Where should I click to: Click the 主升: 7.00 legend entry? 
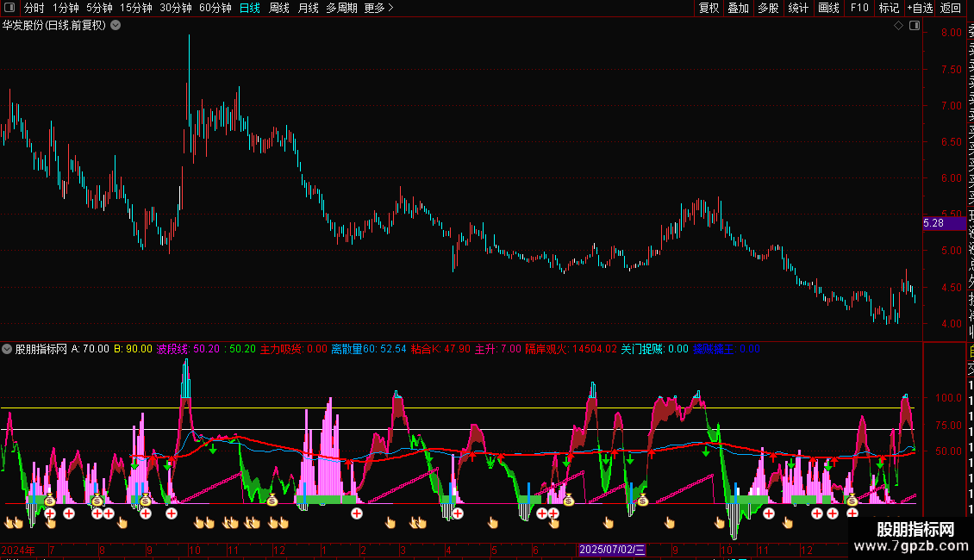(x=498, y=349)
